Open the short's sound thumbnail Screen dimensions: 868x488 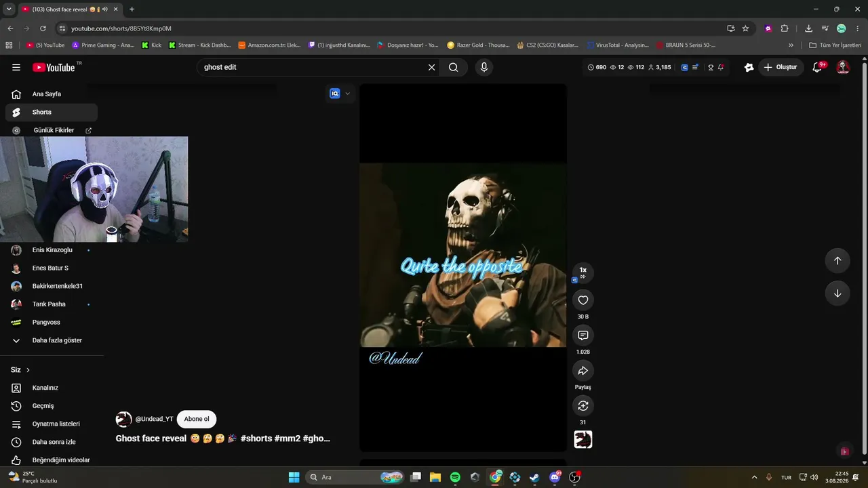pos(583,440)
